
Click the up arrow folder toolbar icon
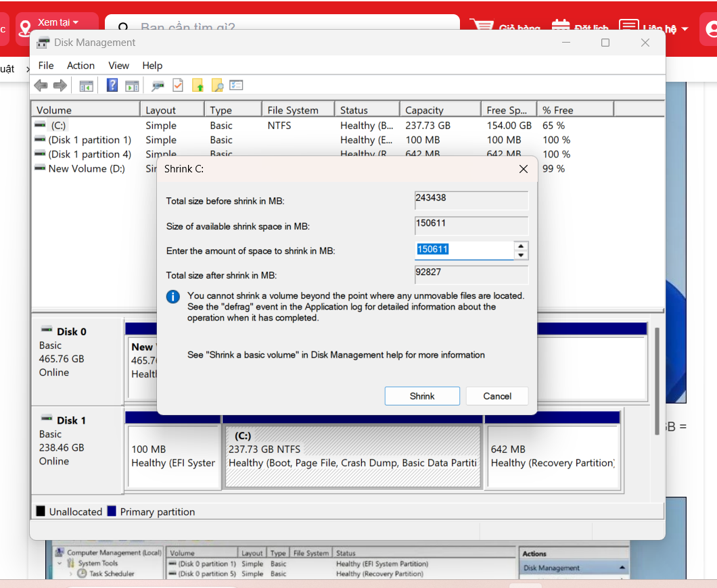[198, 85]
